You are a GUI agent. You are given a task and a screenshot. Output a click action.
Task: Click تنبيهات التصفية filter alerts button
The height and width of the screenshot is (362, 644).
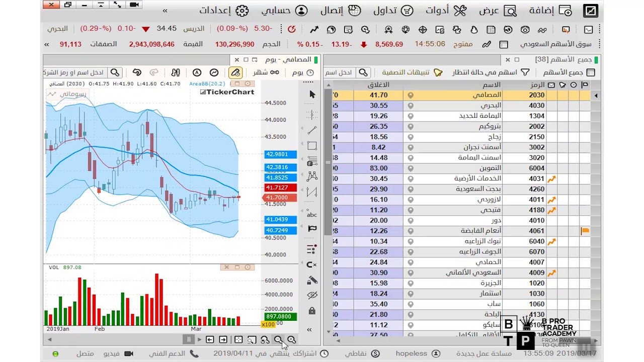tap(412, 72)
